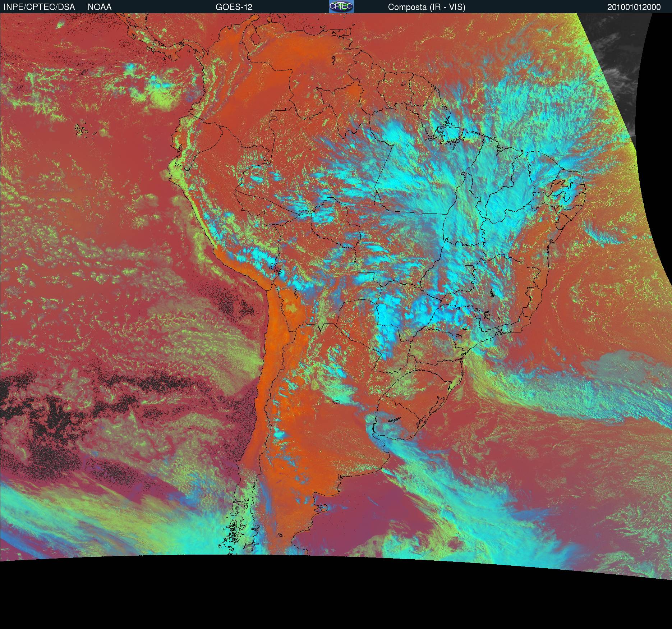Click the 201001012000 timestamp

634,7
